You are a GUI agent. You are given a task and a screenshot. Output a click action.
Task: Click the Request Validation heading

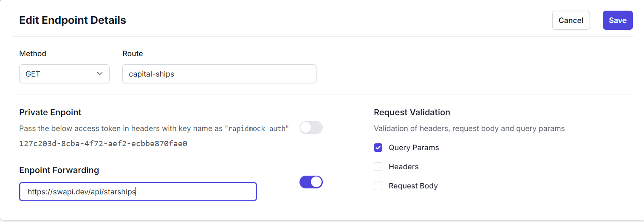click(412, 112)
